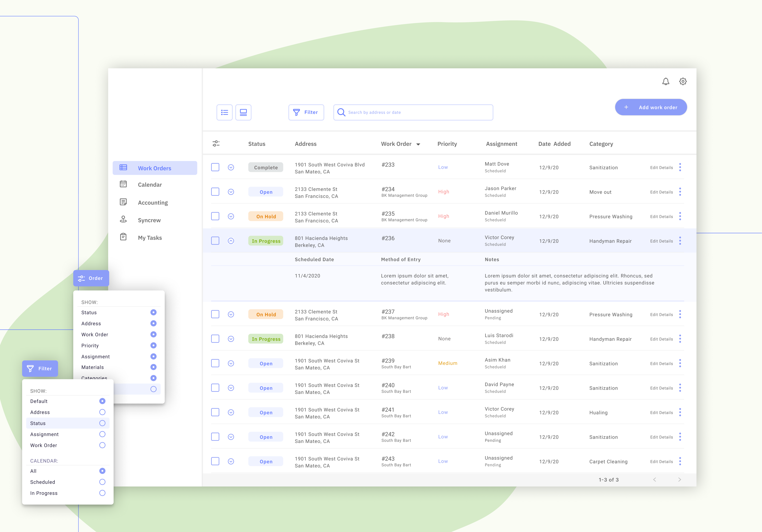Go to Accounting in the sidebar
Image resolution: width=762 pixels, height=532 pixels.
153,203
